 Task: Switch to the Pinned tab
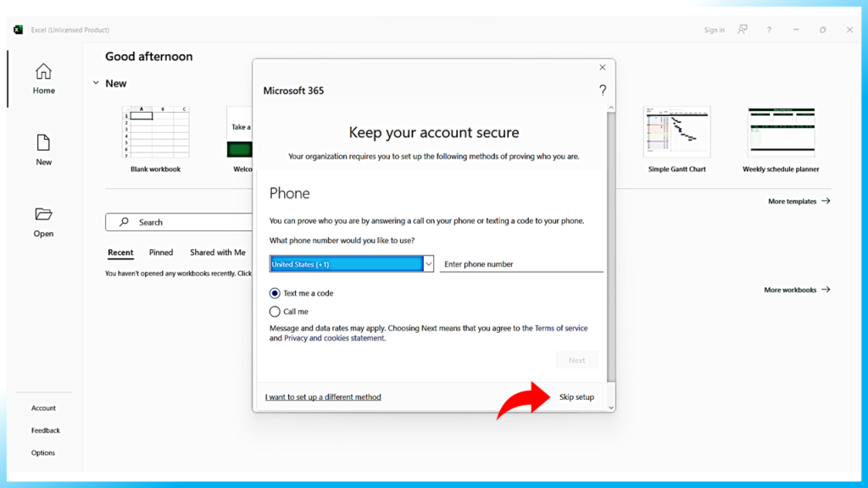click(161, 252)
